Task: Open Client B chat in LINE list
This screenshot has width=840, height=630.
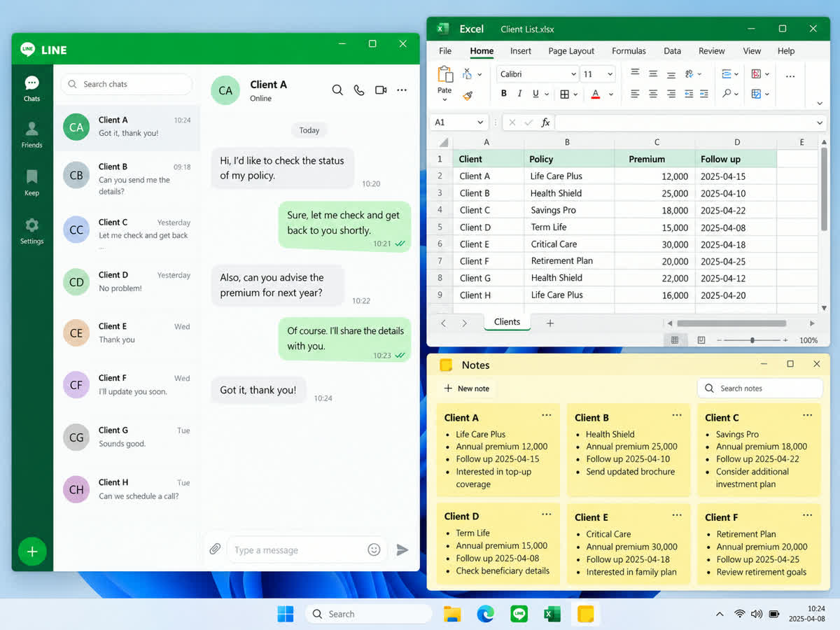Action: point(127,178)
